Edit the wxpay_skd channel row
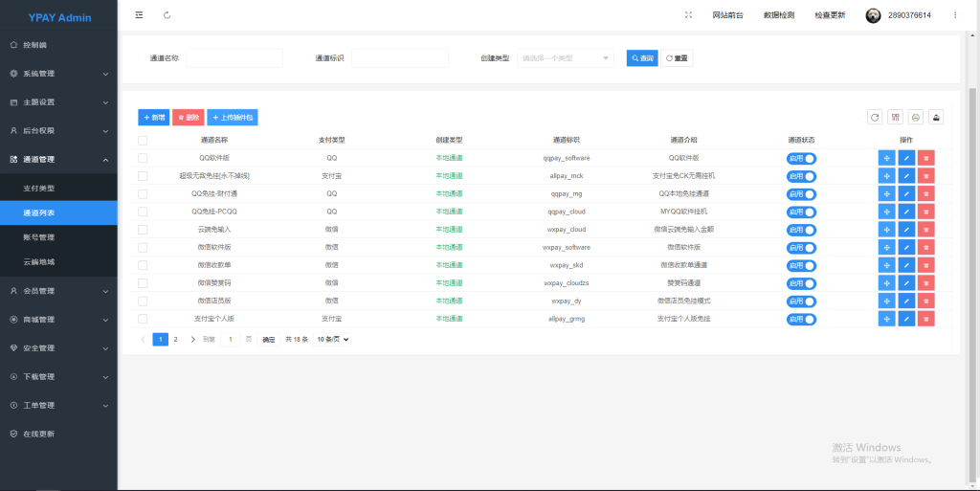This screenshot has width=980, height=491. [906, 265]
